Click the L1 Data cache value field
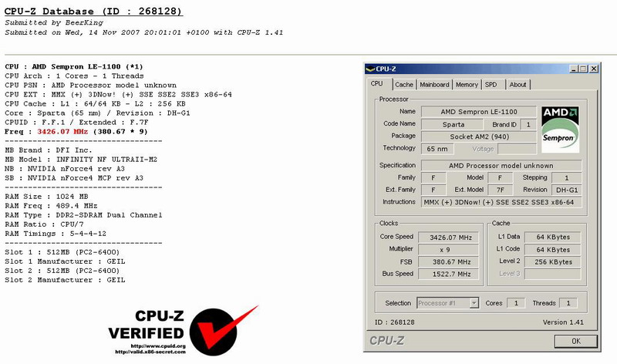The width and height of the screenshot is (617, 364). (553, 237)
